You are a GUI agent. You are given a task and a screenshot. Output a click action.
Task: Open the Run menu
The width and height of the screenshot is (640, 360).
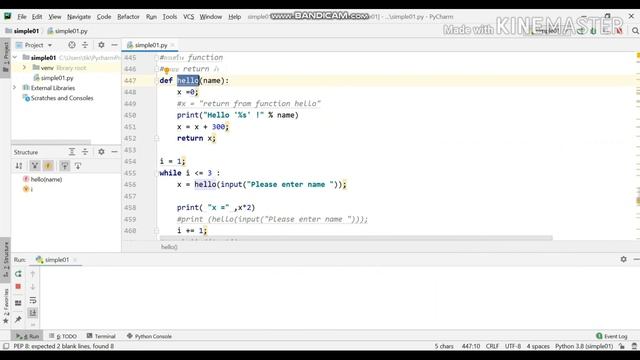(151, 17)
